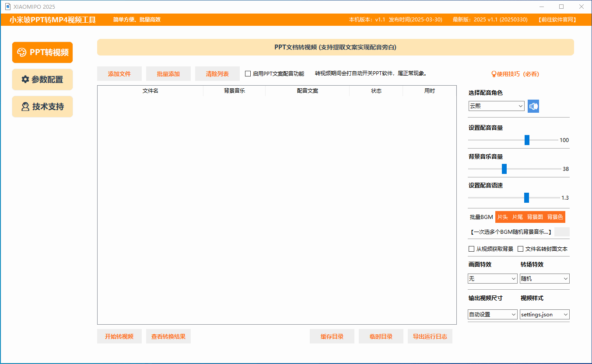Screen dimensions: 592x364
Task: Open the 临时目录 folder button
Action: coord(381,336)
